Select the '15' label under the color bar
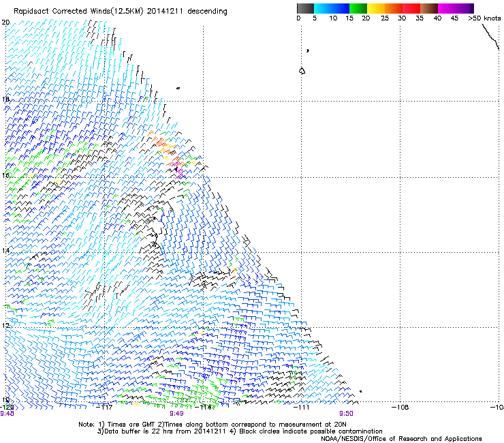 pos(349,18)
